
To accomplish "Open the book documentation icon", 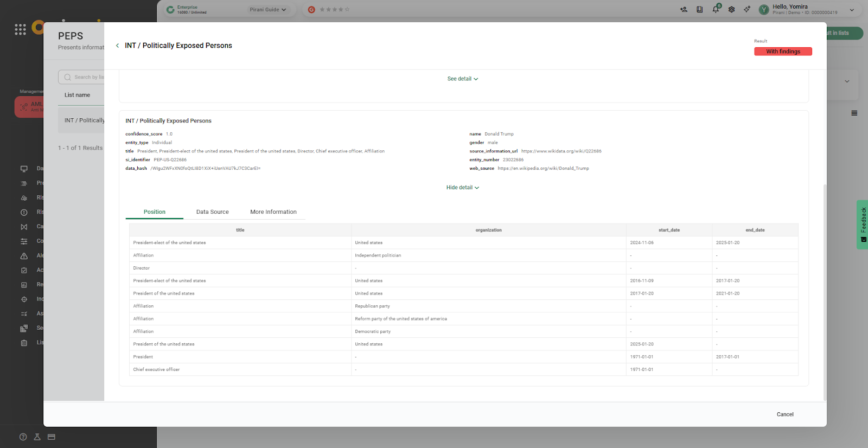I will (699, 9).
